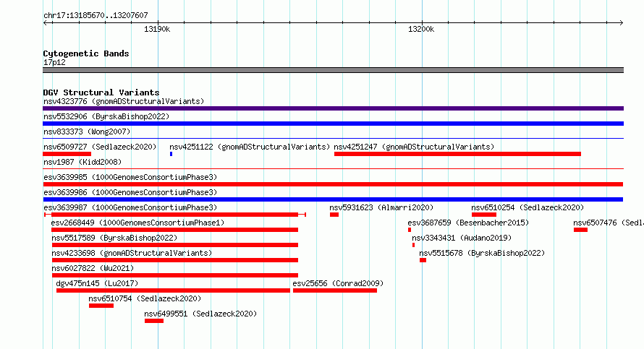Click the 13190k ruler position label
The width and height of the screenshot is (644, 349).
(157, 29)
